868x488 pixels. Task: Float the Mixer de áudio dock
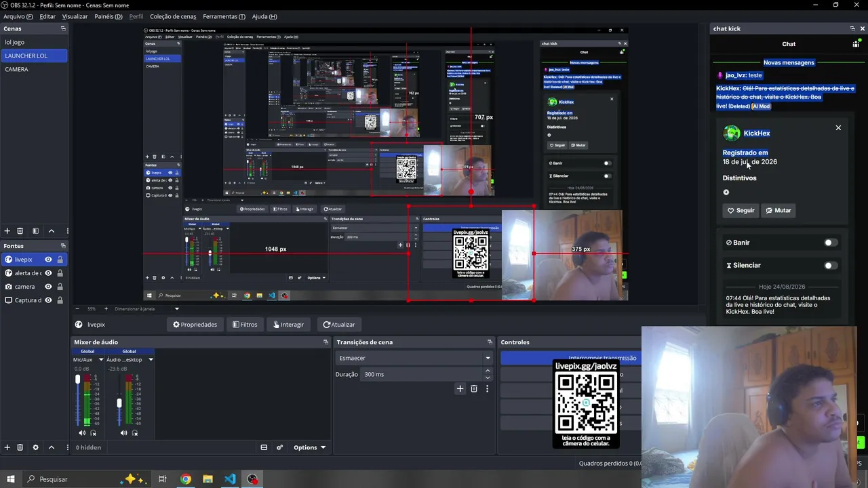click(325, 342)
